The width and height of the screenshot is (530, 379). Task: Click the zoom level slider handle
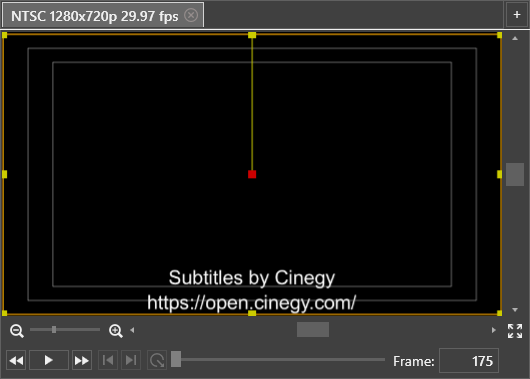[54, 329]
